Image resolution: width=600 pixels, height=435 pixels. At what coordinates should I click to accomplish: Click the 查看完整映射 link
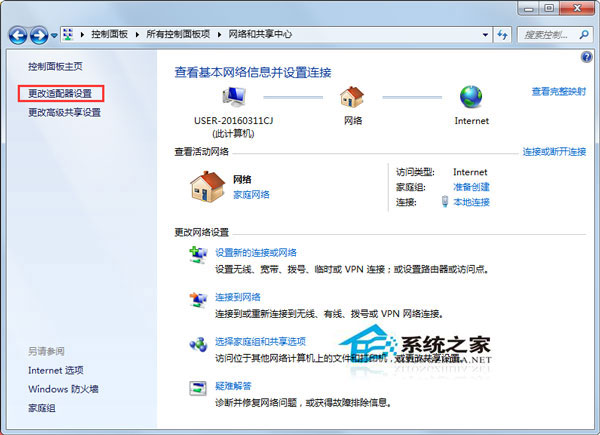click(x=558, y=91)
